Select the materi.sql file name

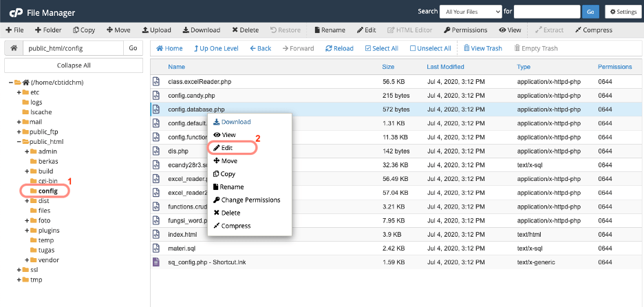(181, 248)
